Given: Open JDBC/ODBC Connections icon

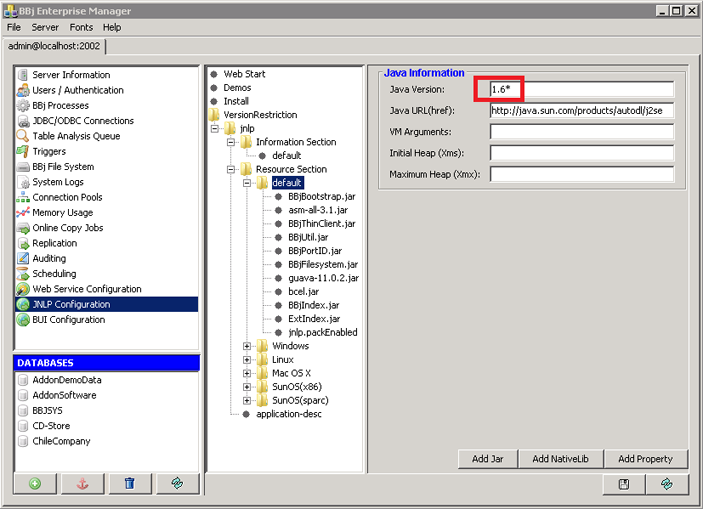Looking at the screenshot, I should click(23, 121).
